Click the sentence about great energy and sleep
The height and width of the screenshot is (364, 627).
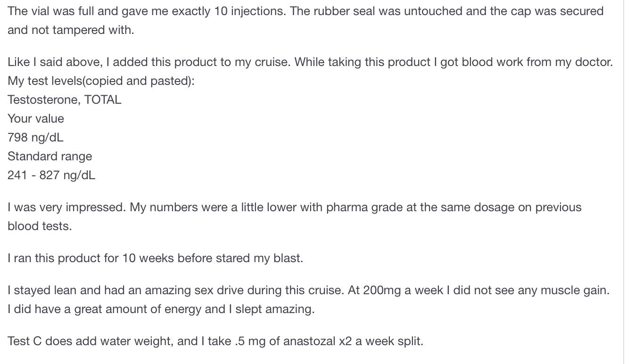coord(161,309)
